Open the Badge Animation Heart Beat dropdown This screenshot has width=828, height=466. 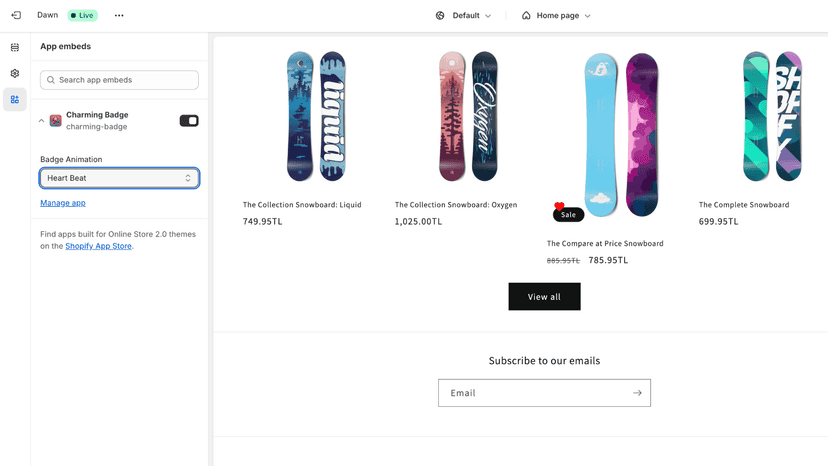tap(119, 178)
